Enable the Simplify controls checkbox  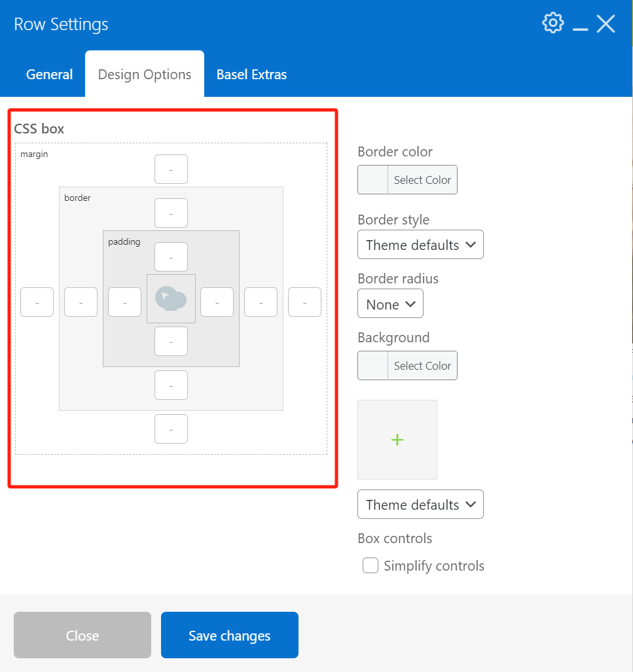(x=371, y=565)
